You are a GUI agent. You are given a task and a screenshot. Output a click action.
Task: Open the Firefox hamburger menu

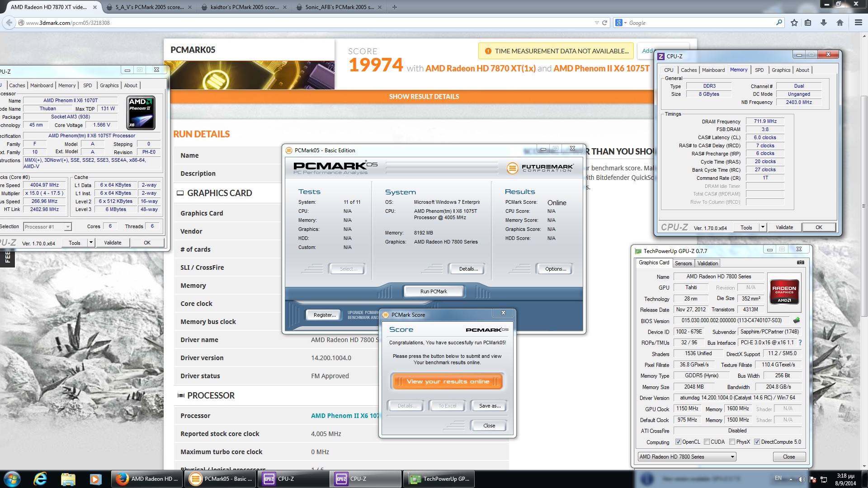[x=858, y=23]
